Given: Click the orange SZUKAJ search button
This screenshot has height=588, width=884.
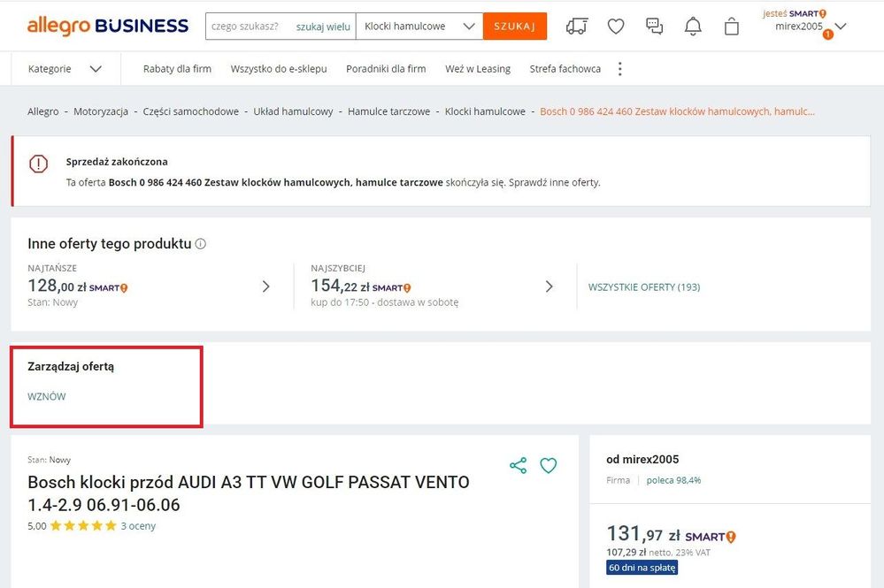Looking at the screenshot, I should tap(515, 27).
